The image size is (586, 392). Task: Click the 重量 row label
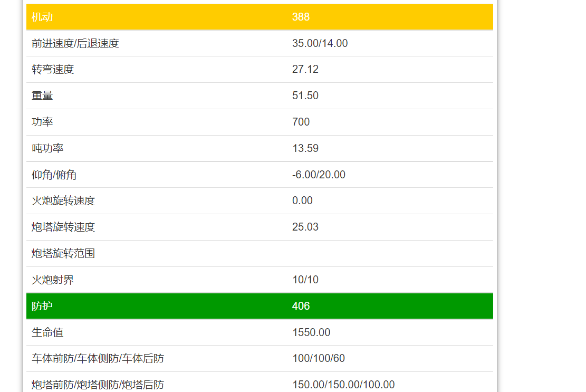coord(42,95)
